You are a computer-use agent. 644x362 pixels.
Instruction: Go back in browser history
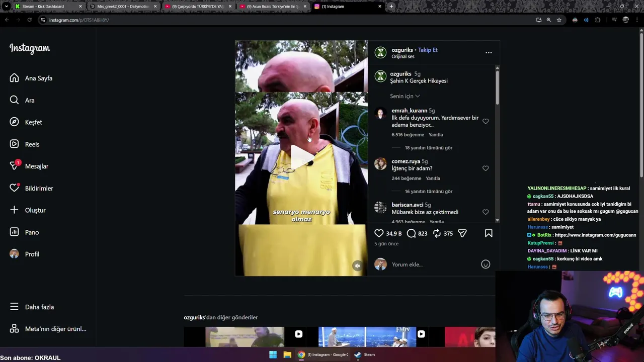point(7,20)
